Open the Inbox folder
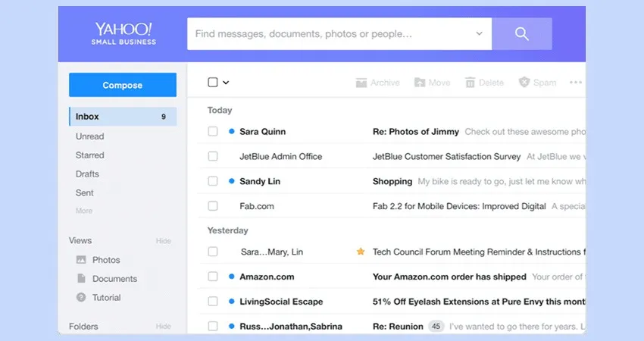 tap(123, 116)
